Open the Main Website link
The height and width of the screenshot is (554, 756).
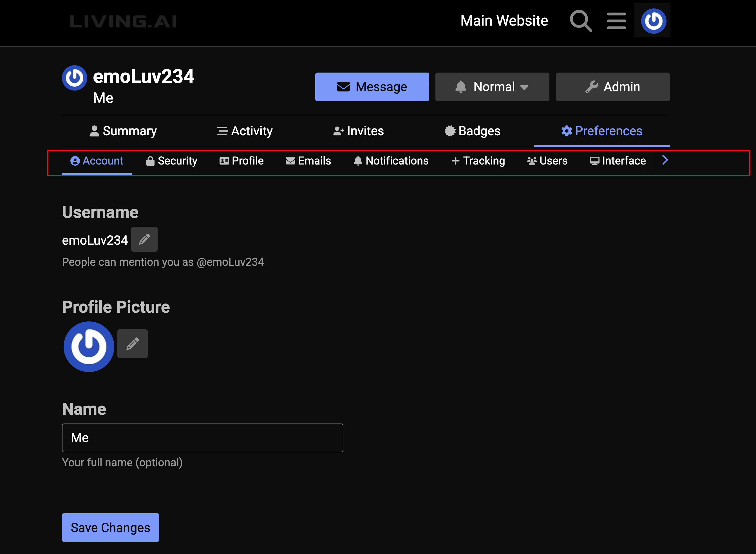tap(504, 21)
